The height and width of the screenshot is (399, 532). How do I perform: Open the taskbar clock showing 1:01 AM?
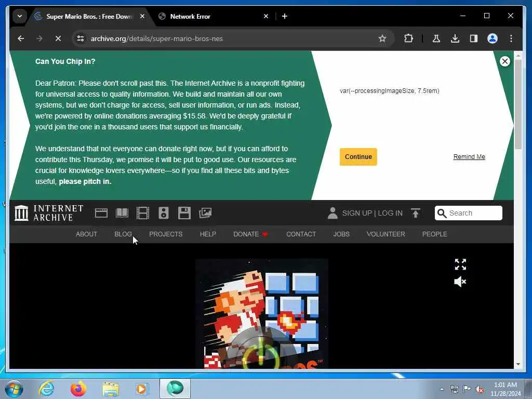(x=505, y=389)
